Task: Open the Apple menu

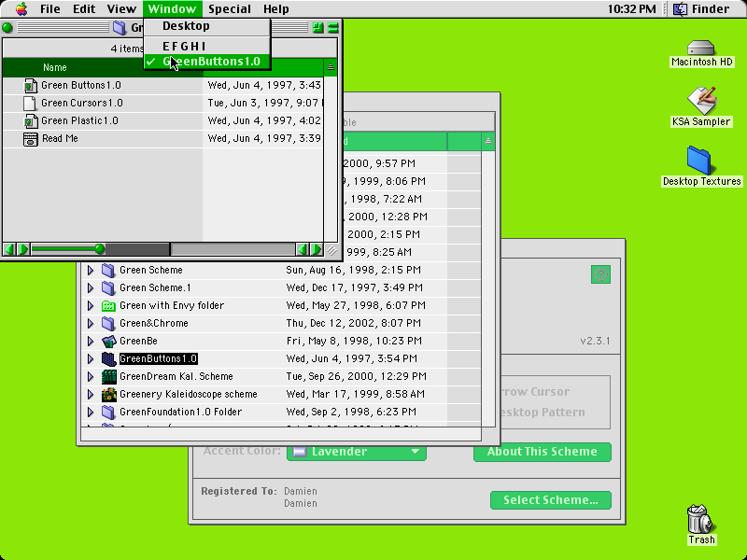Action: tap(21, 8)
